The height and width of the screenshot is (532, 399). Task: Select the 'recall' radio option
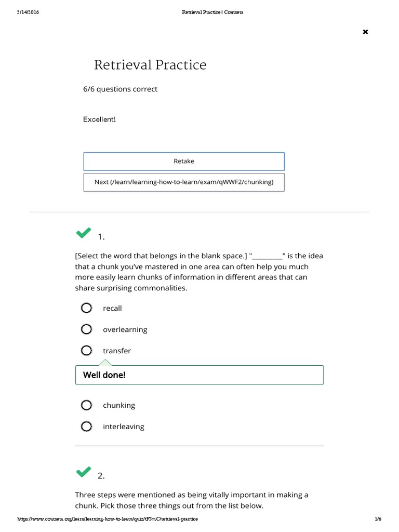(x=86, y=308)
